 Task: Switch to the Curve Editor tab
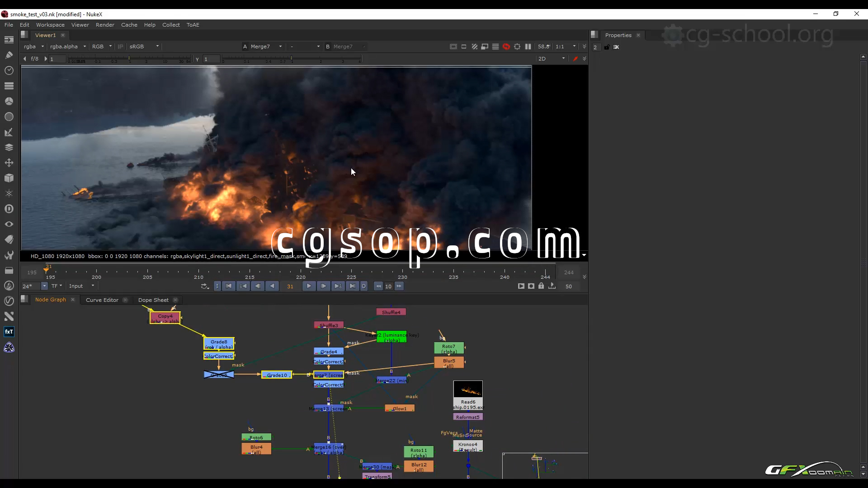point(102,300)
